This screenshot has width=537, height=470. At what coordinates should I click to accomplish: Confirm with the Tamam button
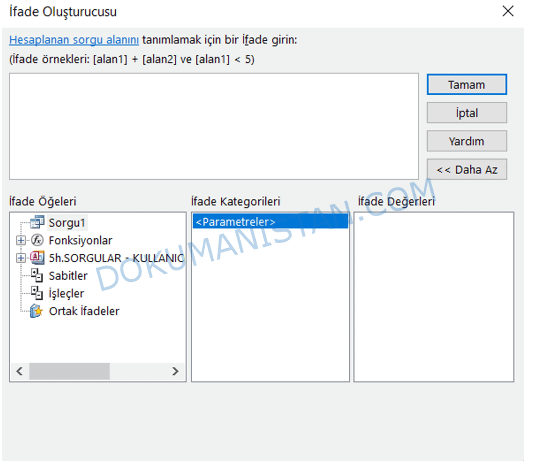pyautogui.click(x=466, y=85)
